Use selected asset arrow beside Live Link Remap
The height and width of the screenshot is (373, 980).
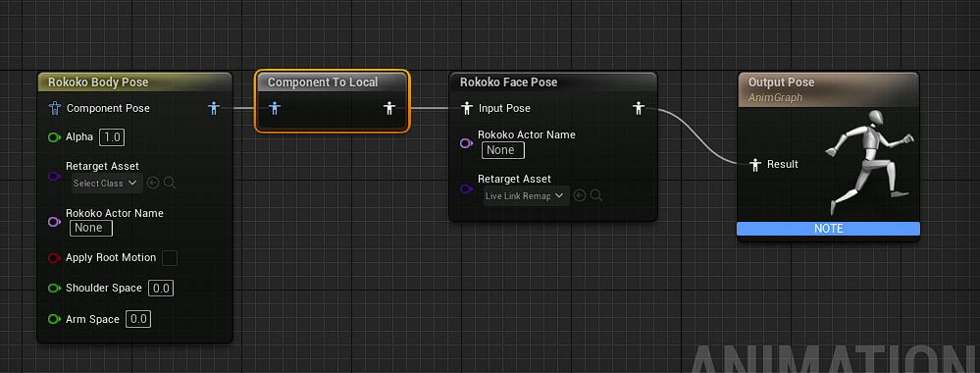tap(580, 196)
